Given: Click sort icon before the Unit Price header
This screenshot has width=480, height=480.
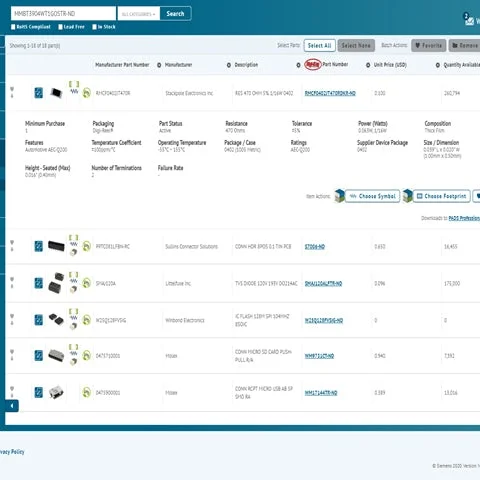Looking at the screenshot, I should [x=368, y=65].
